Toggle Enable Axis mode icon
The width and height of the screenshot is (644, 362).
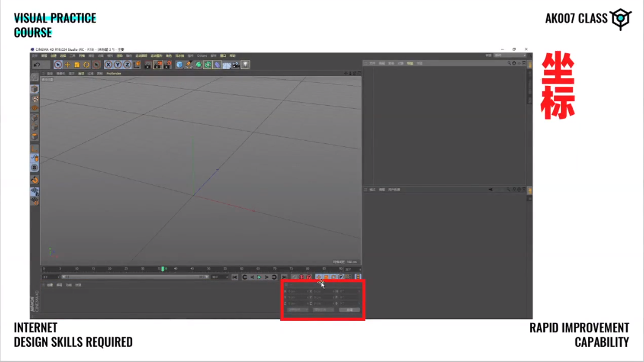(x=35, y=148)
